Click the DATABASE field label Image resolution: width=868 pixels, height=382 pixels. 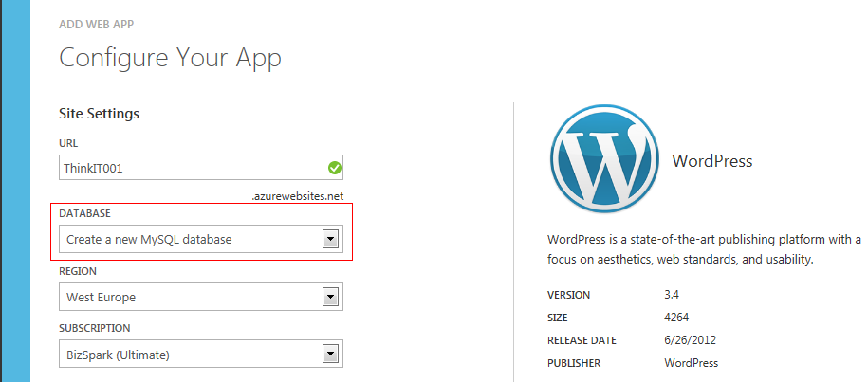click(84, 213)
